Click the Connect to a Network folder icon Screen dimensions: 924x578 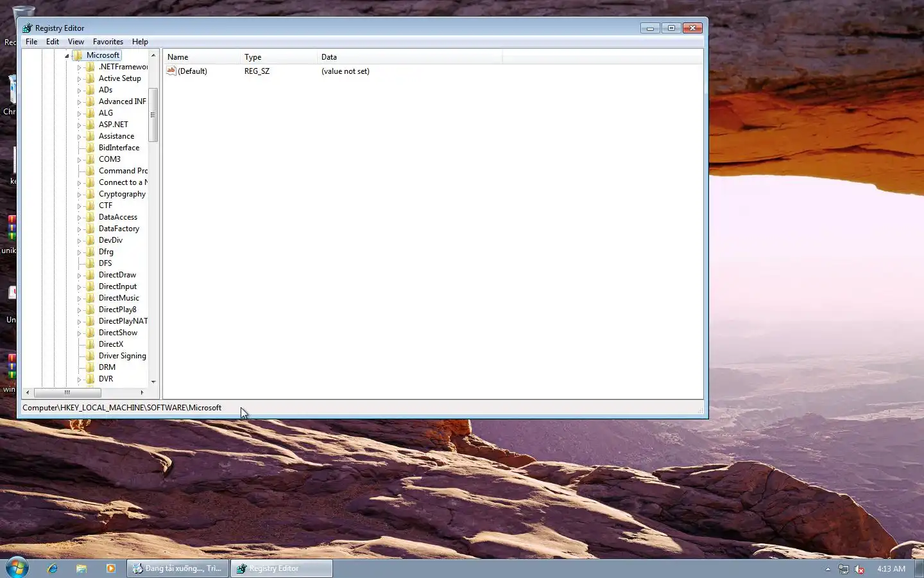(x=90, y=182)
